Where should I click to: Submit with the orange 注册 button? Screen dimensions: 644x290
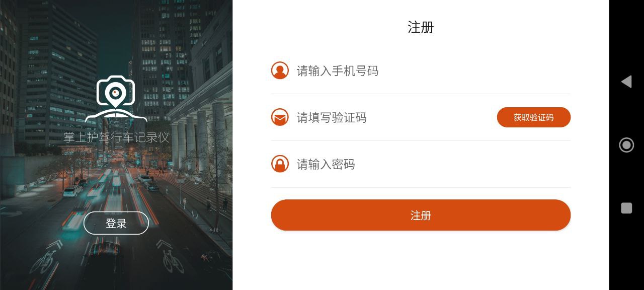pyautogui.click(x=421, y=215)
